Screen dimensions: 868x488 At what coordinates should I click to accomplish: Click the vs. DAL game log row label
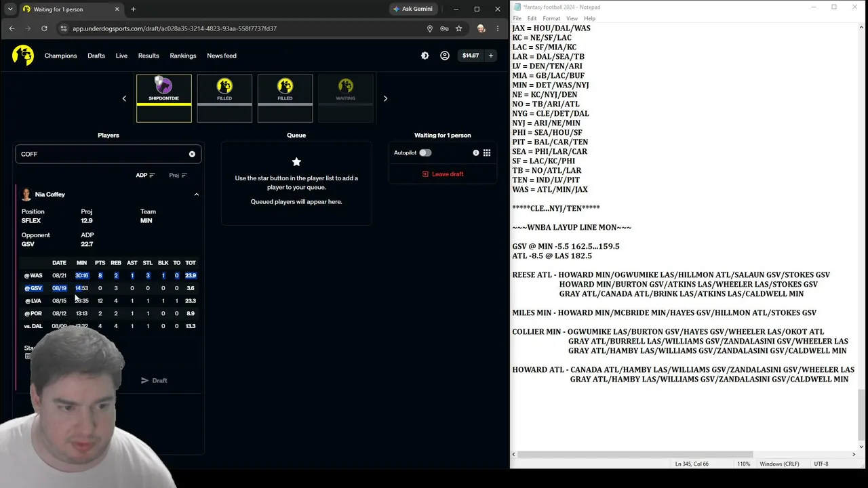33,326
